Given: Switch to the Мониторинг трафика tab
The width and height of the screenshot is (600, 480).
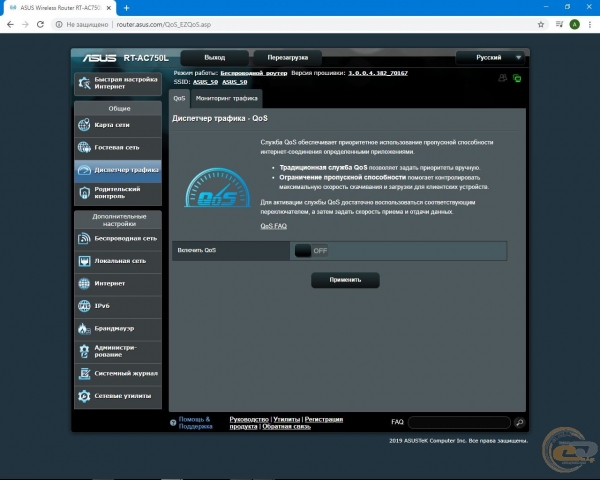Looking at the screenshot, I should [x=227, y=98].
